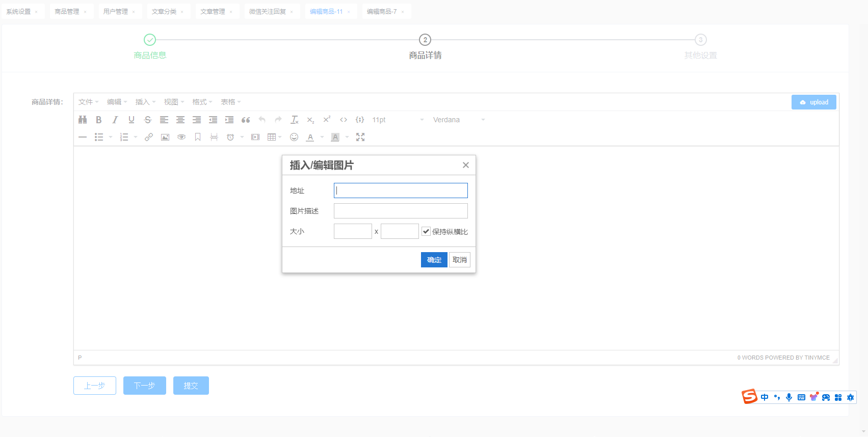Viewport: 868px width, 437px height.
Task: Open the text color picker arrow
Action: point(322,137)
